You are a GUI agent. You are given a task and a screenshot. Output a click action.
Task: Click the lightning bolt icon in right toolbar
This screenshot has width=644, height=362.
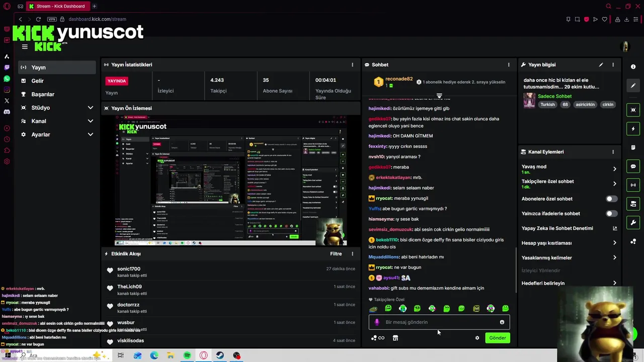coord(633,129)
